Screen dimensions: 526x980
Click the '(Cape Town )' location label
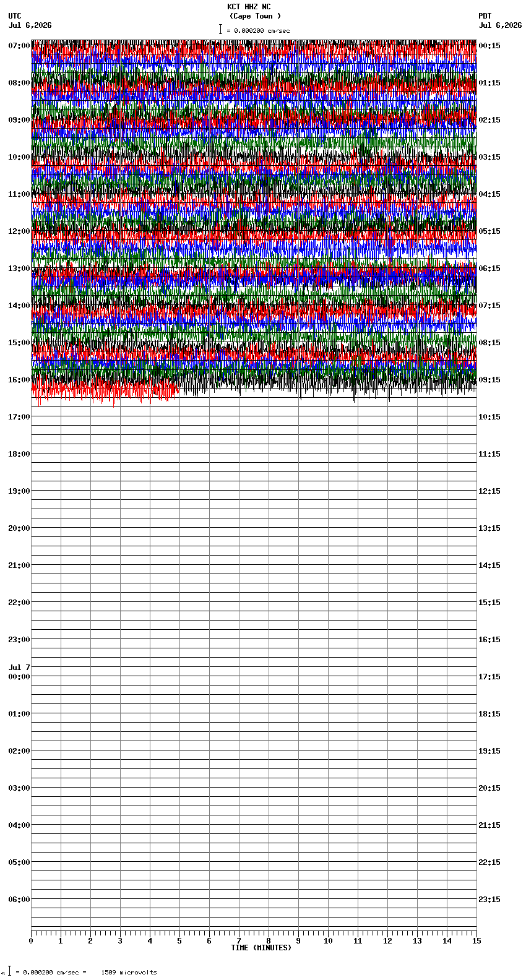[x=255, y=16]
